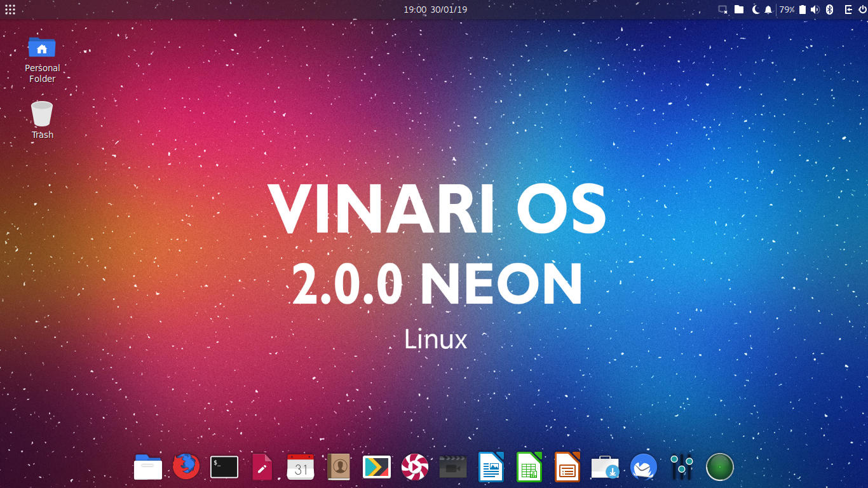Open the terminal from the dock
Image resolution: width=868 pixels, height=488 pixels.
(x=224, y=467)
